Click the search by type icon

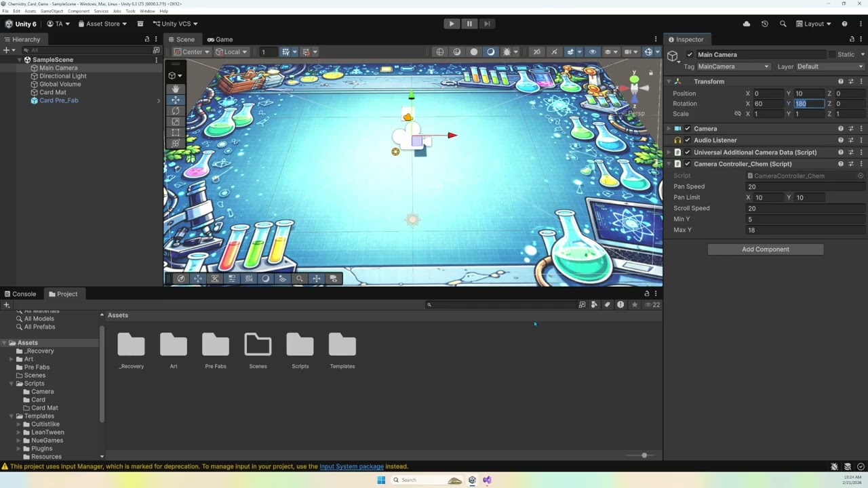pyautogui.click(x=595, y=305)
